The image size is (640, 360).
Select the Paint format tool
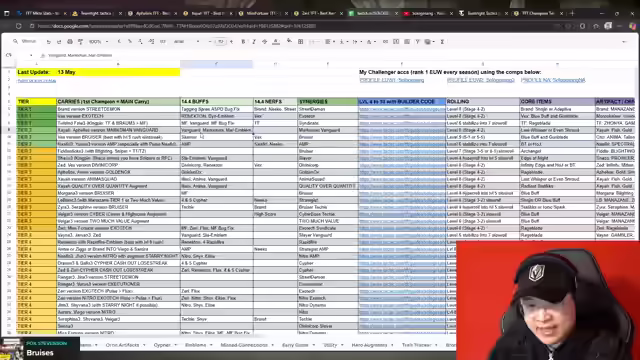(80, 42)
